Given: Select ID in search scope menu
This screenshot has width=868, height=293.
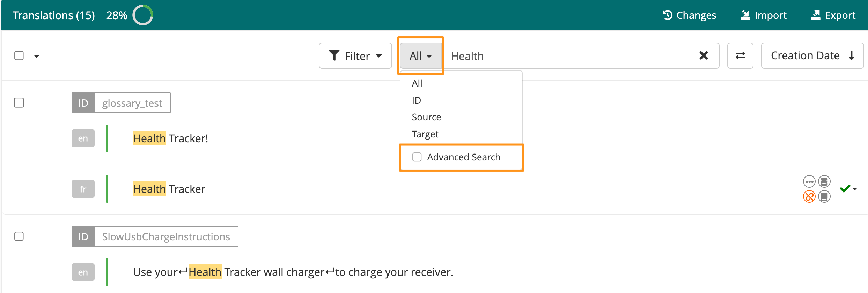Looking at the screenshot, I should pos(416,100).
